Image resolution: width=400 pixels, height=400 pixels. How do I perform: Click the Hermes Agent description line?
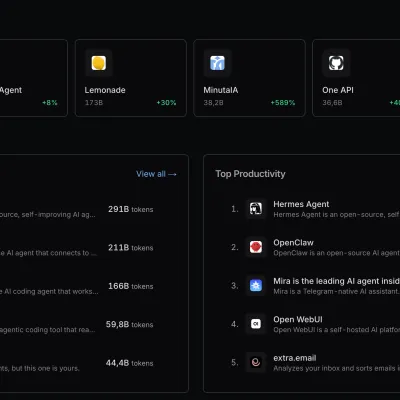(336, 215)
